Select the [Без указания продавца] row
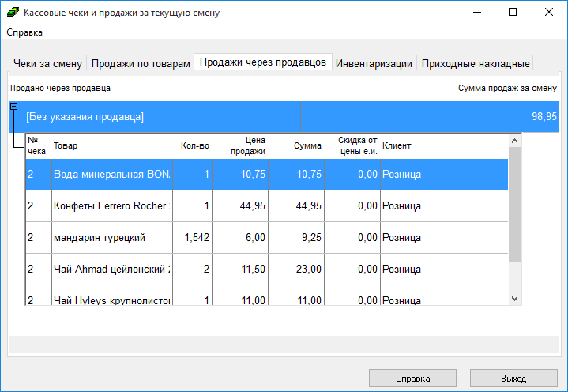The image size is (568, 392). (x=158, y=116)
